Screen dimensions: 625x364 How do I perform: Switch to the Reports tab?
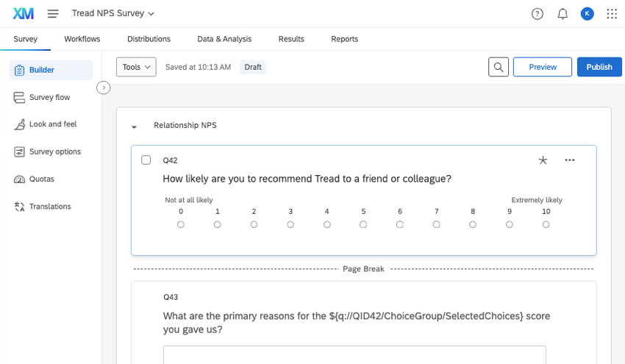click(x=344, y=39)
